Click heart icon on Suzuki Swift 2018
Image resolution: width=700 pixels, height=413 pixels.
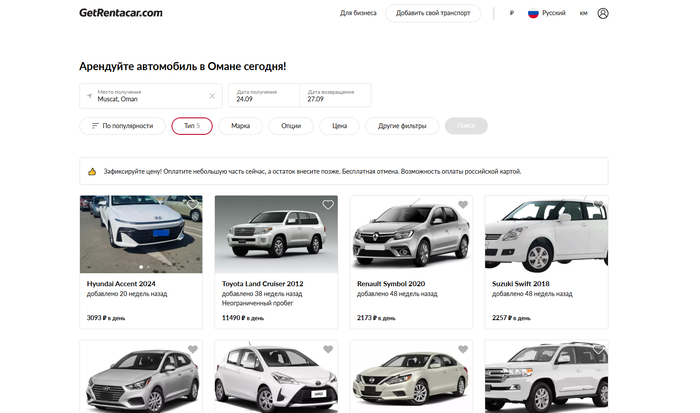pos(598,205)
